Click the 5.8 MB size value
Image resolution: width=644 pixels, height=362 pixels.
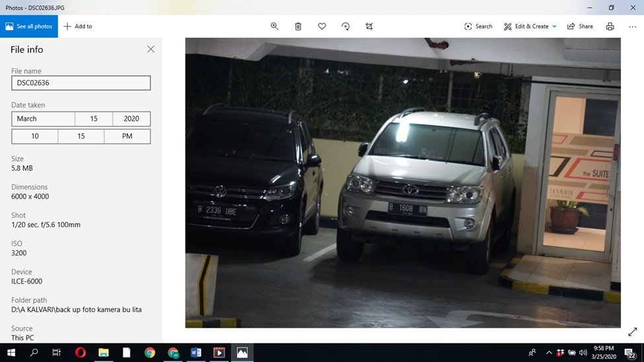[22, 168]
